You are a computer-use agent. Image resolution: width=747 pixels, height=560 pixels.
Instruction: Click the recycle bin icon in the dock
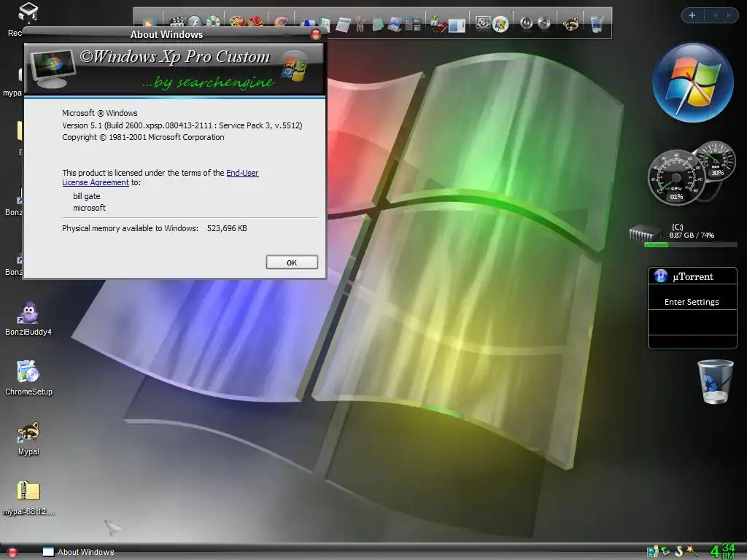[597, 24]
